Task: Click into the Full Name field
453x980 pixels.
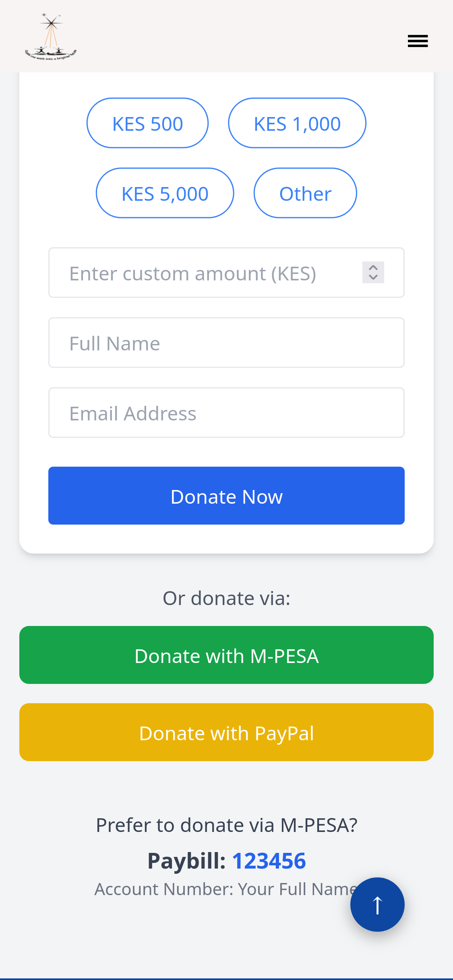Action: click(x=226, y=343)
